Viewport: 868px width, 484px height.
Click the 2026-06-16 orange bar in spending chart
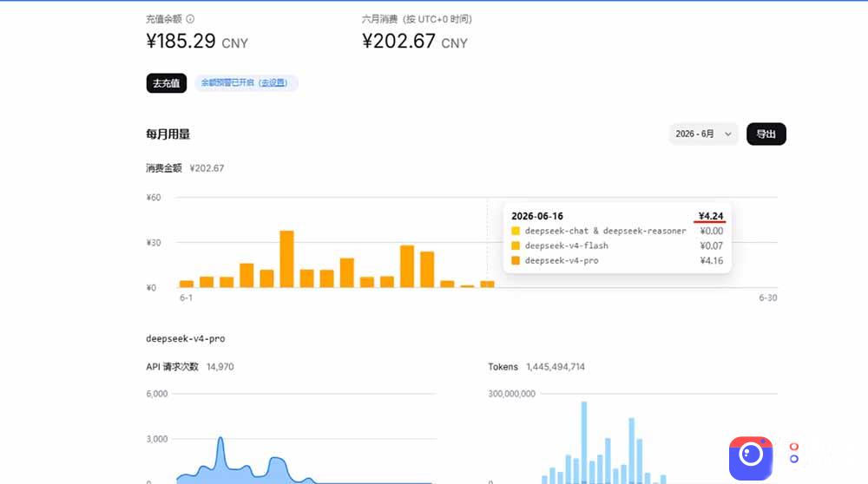click(487, 285)
